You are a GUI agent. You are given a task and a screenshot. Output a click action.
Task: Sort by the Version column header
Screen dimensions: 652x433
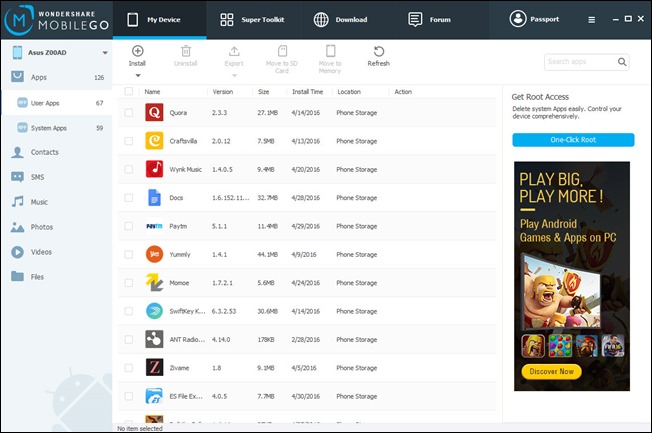point(223,92)
